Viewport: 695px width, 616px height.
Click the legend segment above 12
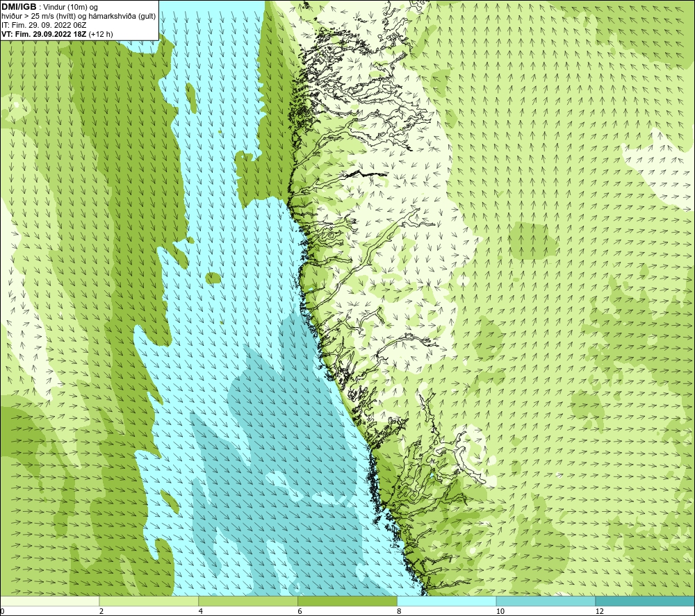(x=646, y=601)
